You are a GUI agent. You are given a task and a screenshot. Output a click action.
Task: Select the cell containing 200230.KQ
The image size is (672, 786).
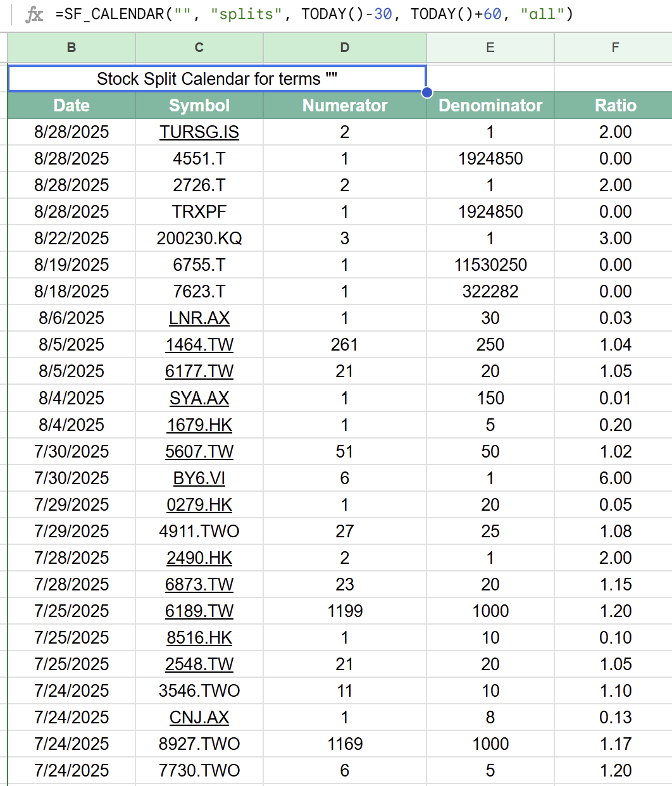(199, 238)
